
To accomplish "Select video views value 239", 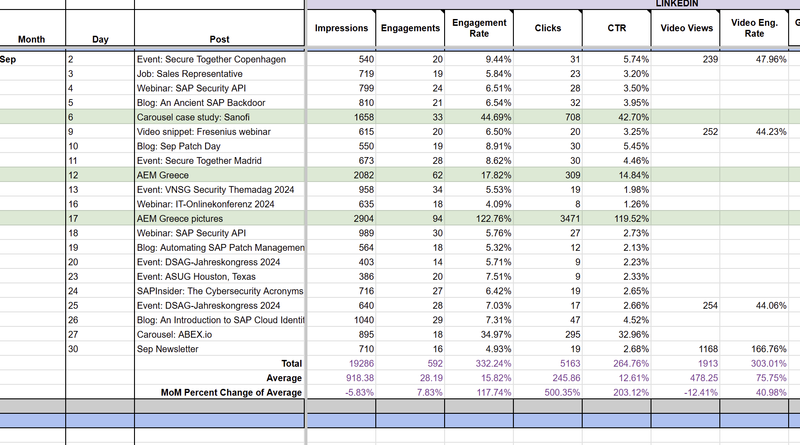I will 686,59.
